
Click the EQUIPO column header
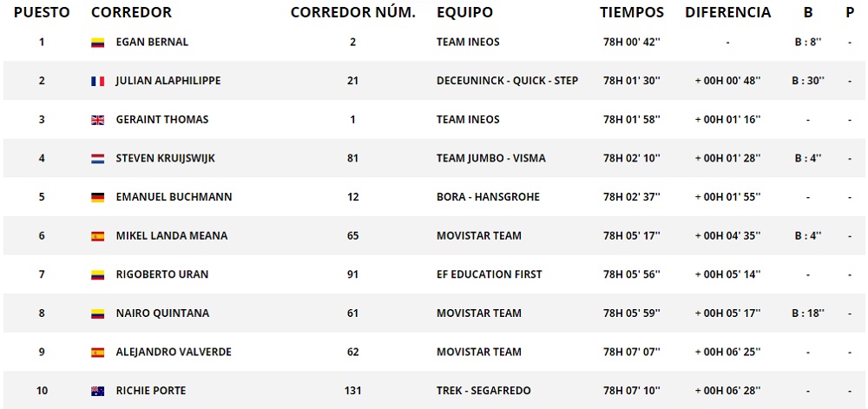(x=464, y=13)
